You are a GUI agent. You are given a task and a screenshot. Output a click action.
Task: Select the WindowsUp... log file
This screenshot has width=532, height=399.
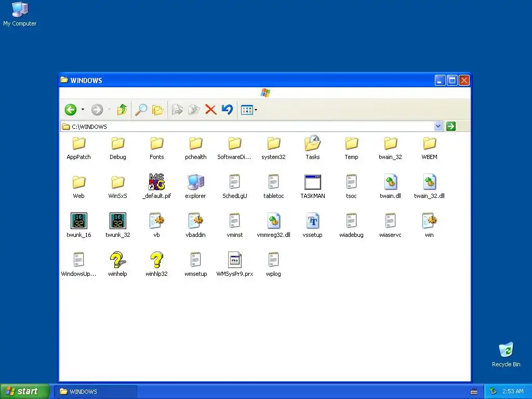(x=79, y=264)
